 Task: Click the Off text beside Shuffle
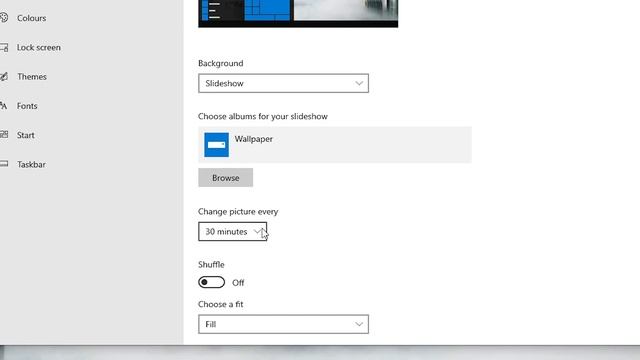[238, 282]
